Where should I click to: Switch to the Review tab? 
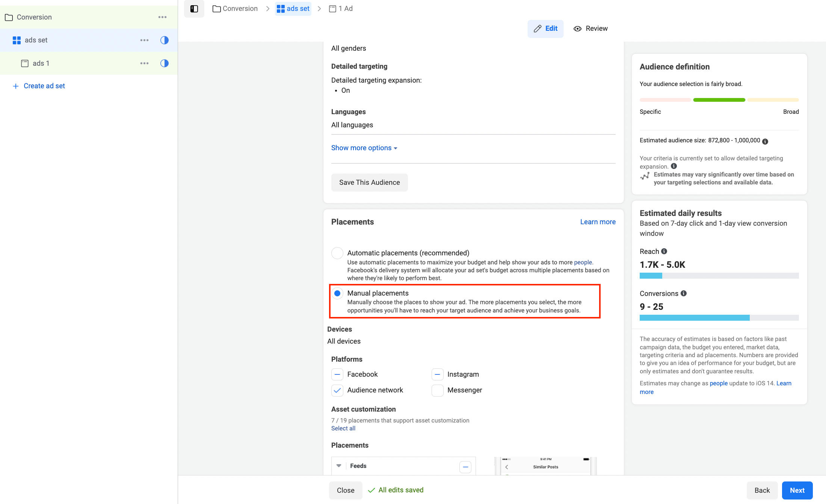pyautogui.click(x=590, y=29)
